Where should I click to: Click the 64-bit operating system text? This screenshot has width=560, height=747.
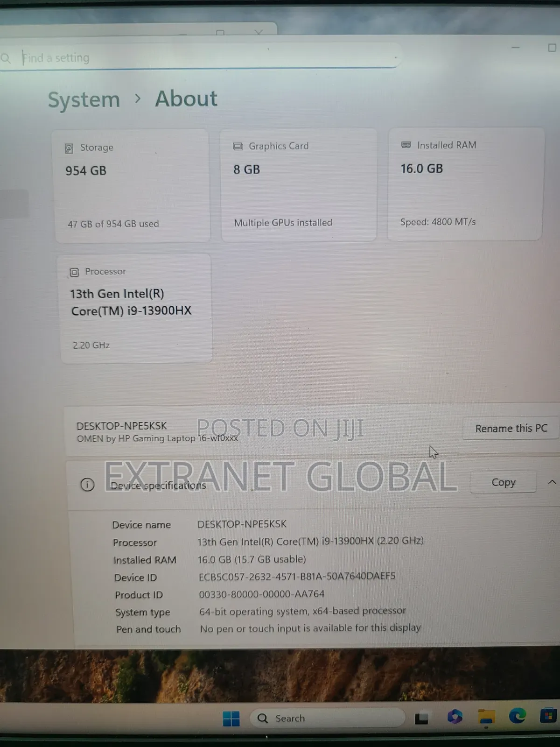303,611
